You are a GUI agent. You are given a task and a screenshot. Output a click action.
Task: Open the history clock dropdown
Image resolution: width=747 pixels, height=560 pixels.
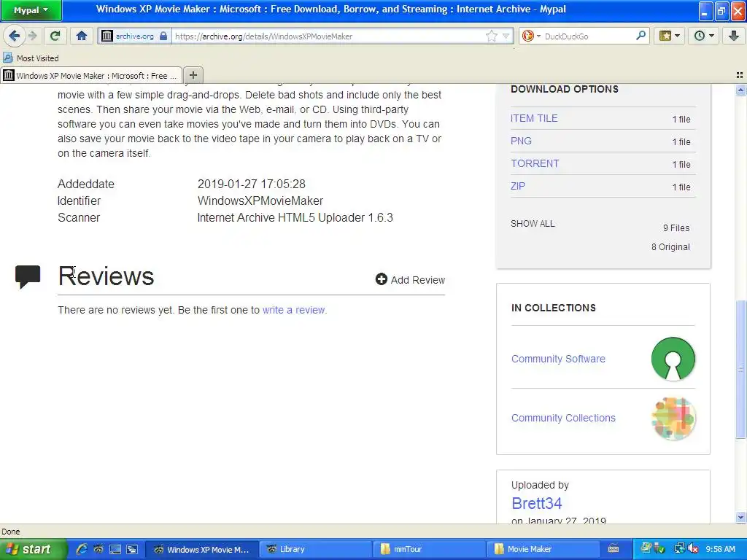(704, 36)
